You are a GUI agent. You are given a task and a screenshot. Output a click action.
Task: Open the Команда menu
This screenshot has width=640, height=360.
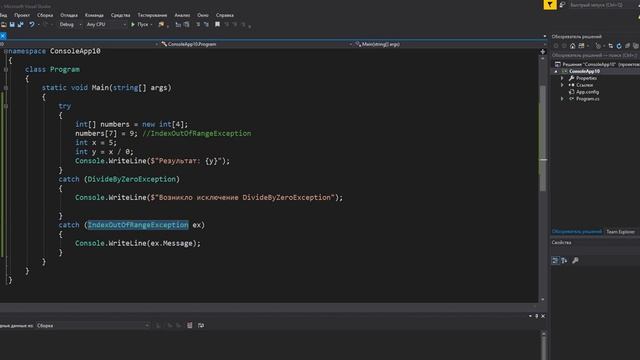point(94,15)
